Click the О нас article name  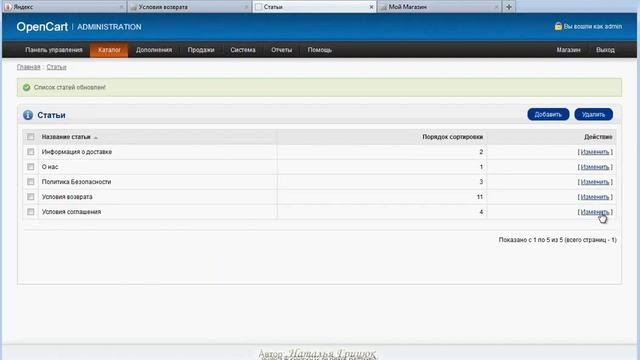click(50, 167)
